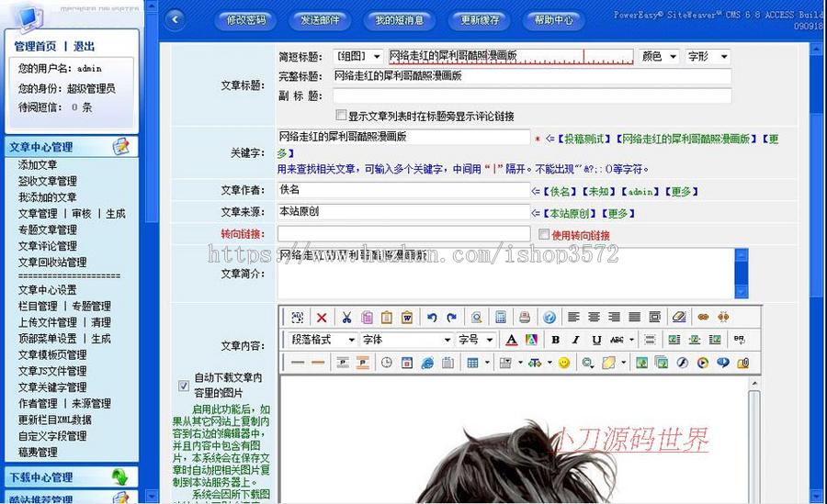The height and width of the screenshot is (504, 827).
Task: Click the 关键字 keyword input field
Action: 404,137
